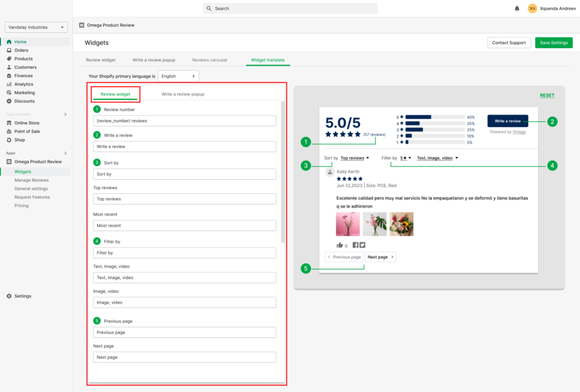
Task: Open the primary language English dropdown
Action: click(178, 76)
